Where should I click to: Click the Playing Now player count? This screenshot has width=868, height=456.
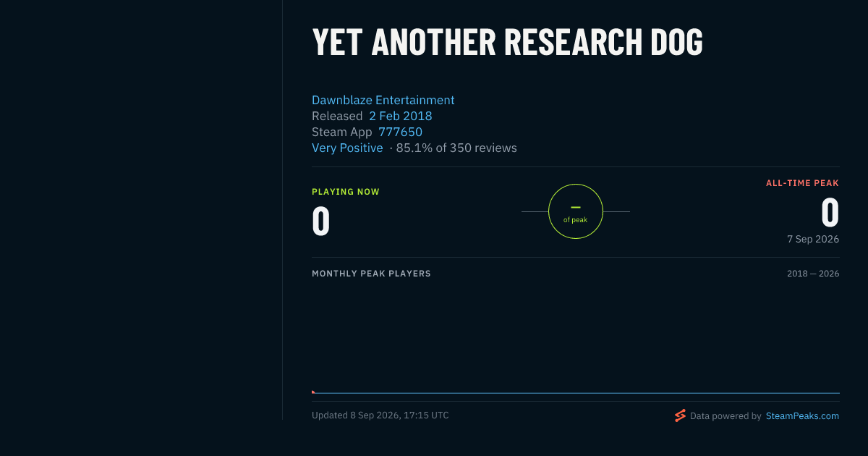[x=321, y=221]
